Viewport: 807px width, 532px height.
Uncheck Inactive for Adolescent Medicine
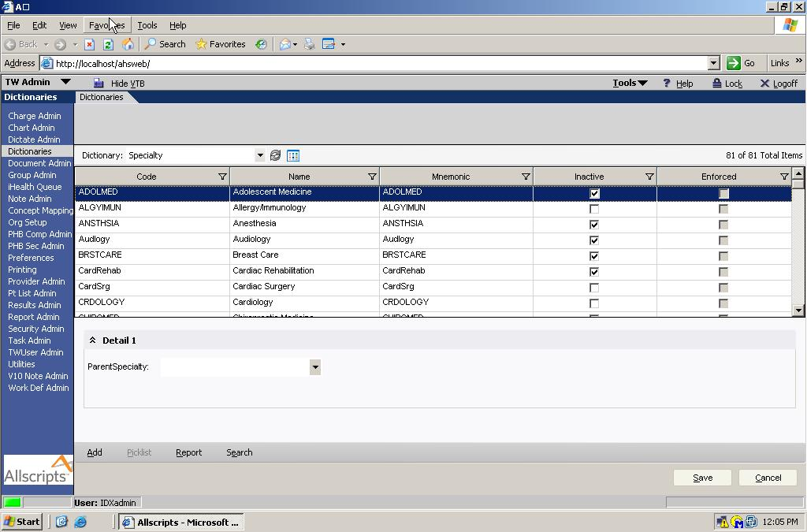tap(595, 192)
